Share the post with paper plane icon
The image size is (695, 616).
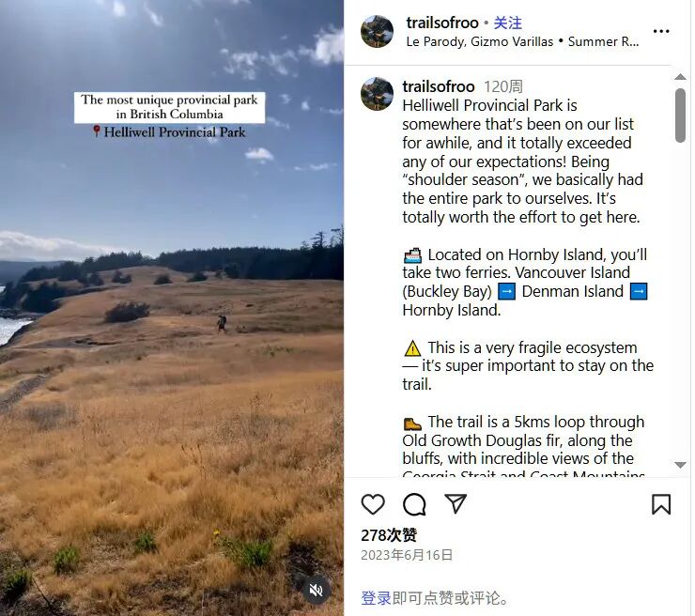(x=456, y=503)
